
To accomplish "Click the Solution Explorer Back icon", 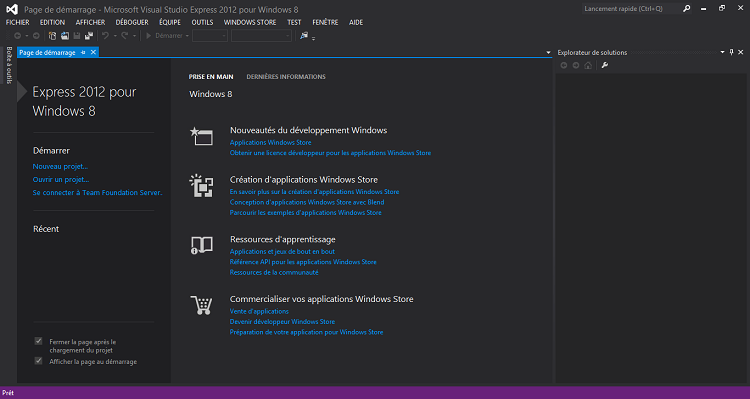I will pos(564,66).
